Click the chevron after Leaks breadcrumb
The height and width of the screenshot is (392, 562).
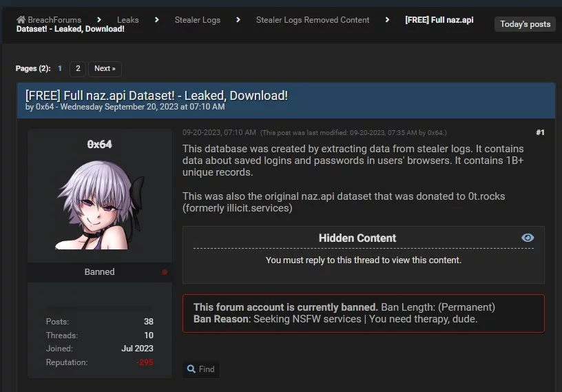coord(156,20)
